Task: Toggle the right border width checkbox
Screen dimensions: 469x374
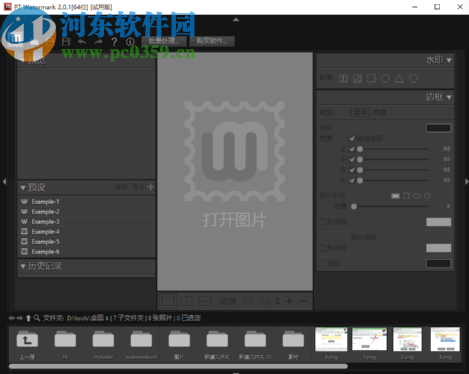Action: coord(352,181)
